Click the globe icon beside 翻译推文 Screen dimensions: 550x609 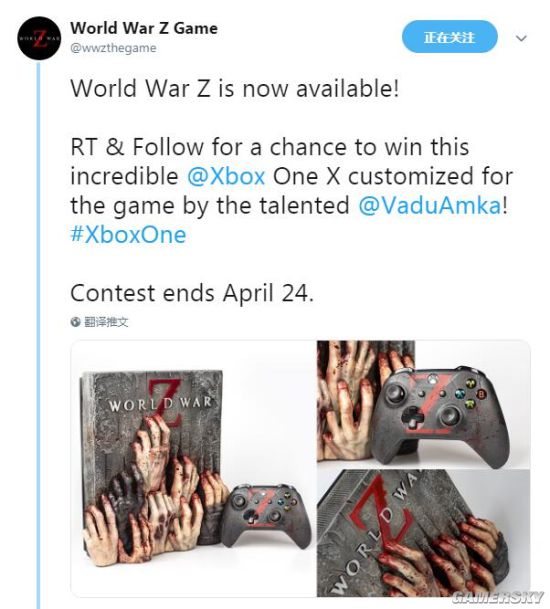pyautogui.click(x=75, y=322)
